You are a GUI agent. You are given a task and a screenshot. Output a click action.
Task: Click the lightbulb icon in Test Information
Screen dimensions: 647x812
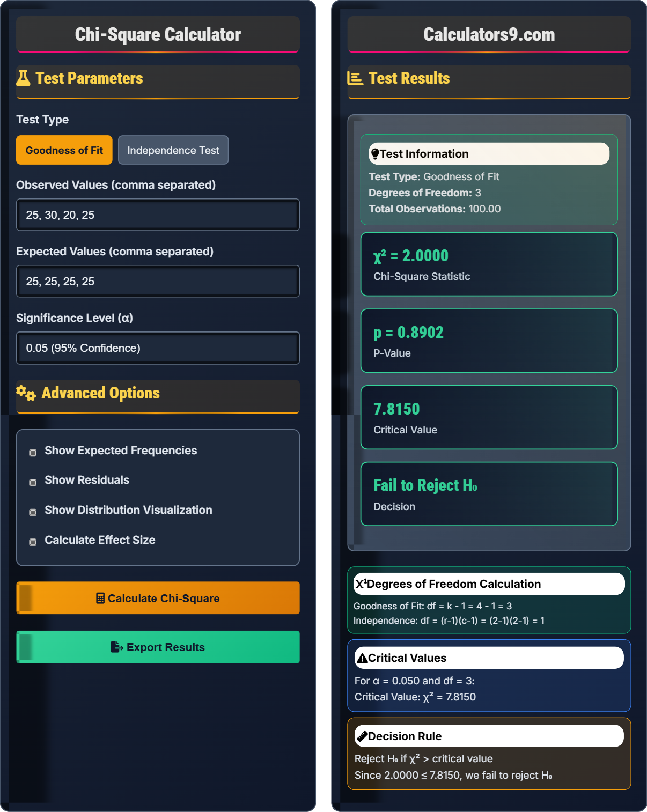click(375, 154)
